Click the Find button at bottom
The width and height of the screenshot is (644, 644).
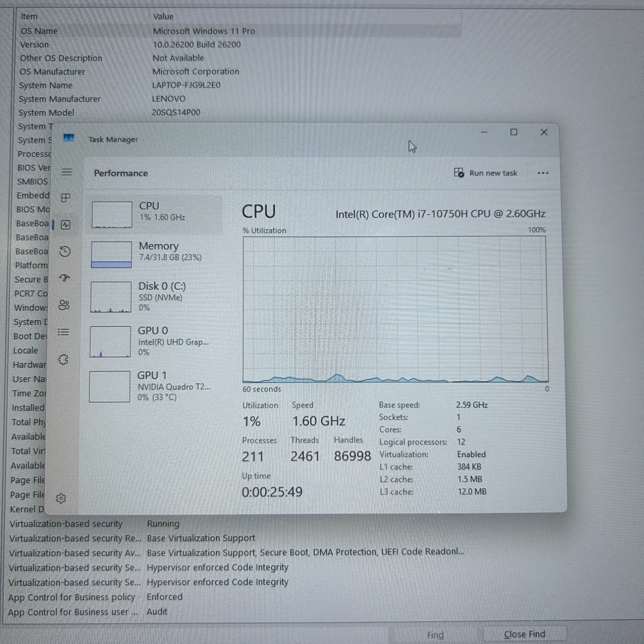pyautogui.click(x=435, y=635)
